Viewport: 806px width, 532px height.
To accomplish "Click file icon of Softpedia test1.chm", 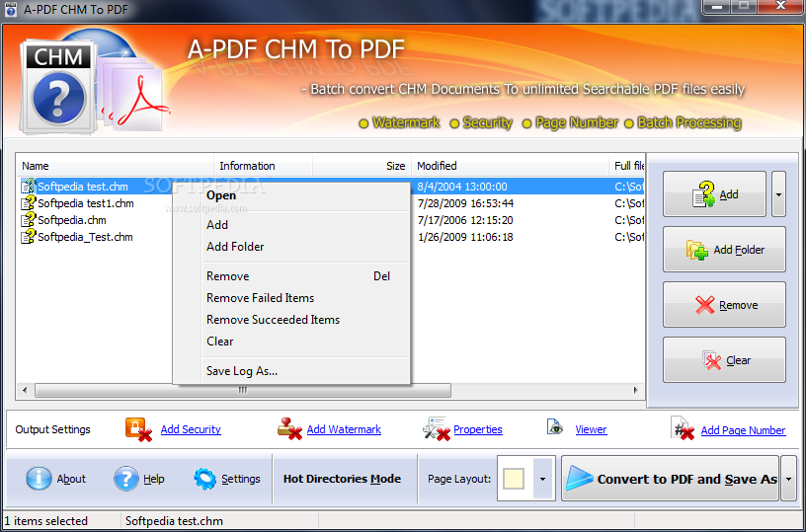I will pyautogui.click(x=29, y=203).
